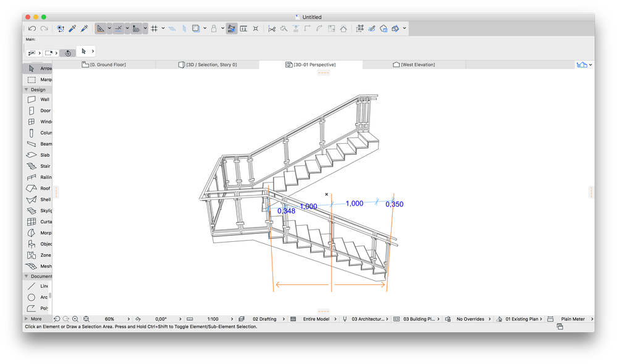This screenshot has height=364, width=617.
Task: Select the Window tool
Action: 38,122
